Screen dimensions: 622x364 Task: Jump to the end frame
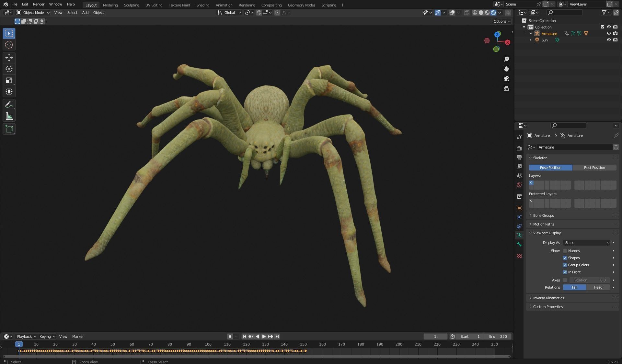[x=277, y=336]
